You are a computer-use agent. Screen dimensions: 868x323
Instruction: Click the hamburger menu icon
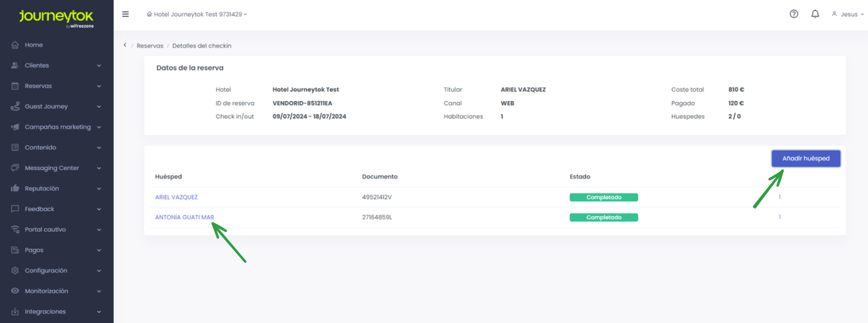click(125, 14)
